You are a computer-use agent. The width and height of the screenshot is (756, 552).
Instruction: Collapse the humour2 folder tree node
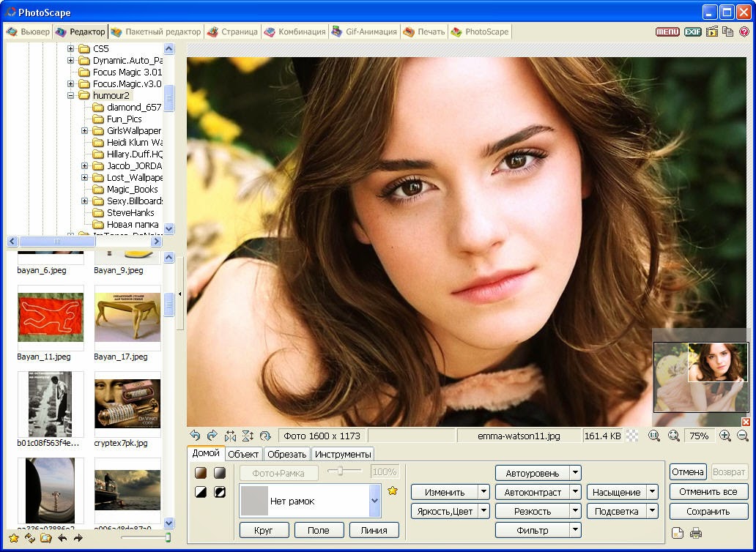[71, 96]
